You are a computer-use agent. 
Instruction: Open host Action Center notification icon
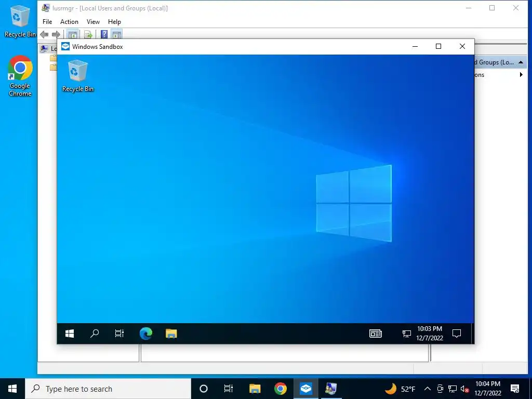tap(515, 389)
